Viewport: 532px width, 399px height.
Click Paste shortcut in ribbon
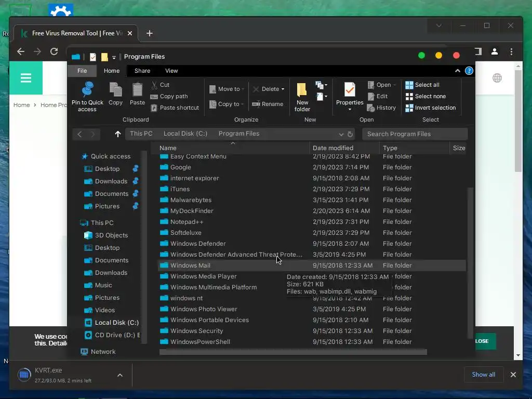pyautogui.click(x=175, y=108)
